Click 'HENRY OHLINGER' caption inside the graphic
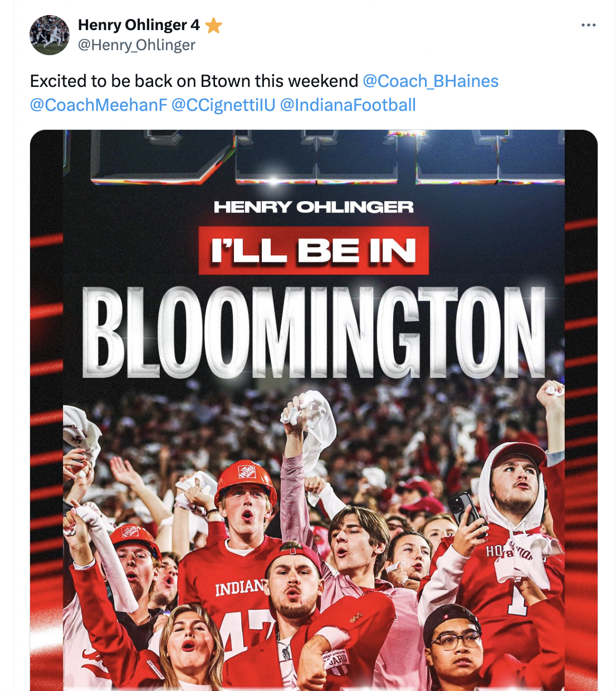Viewport: 616px width, 691px height. point(314,207)
